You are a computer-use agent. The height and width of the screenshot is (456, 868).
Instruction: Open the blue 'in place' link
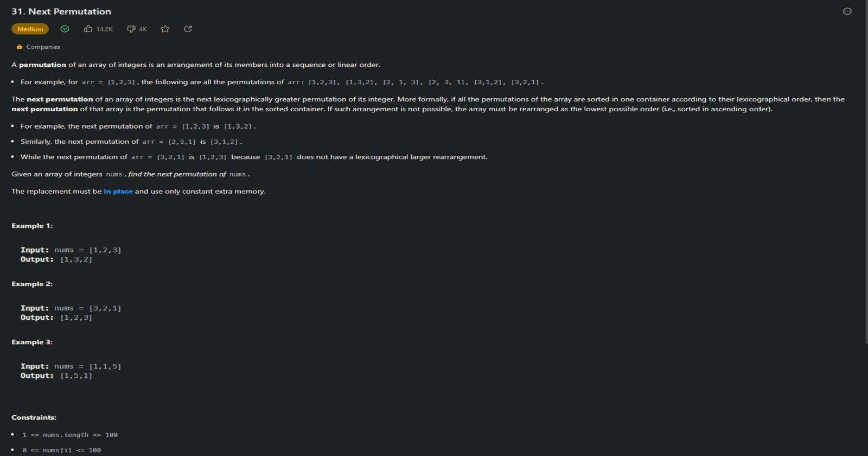pos(118,192)
